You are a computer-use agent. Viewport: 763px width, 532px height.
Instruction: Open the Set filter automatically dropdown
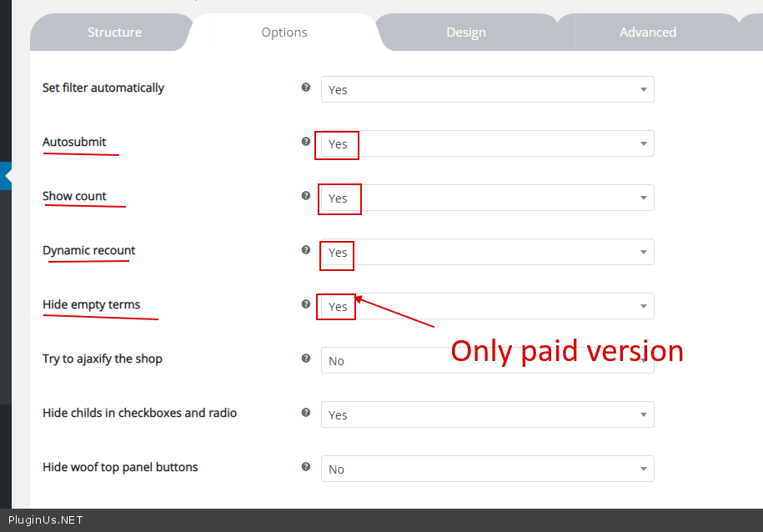coord(487,89)
